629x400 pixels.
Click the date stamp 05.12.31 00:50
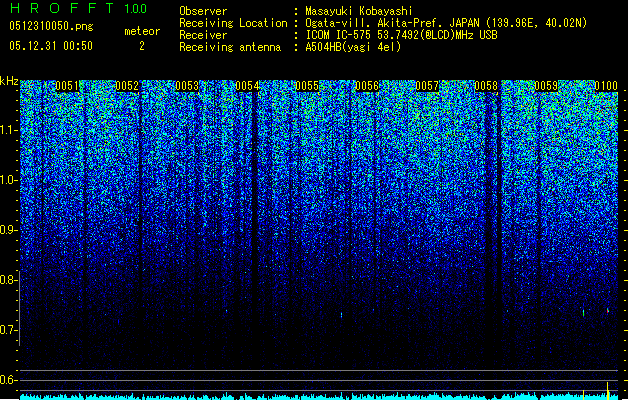[51, 46]
